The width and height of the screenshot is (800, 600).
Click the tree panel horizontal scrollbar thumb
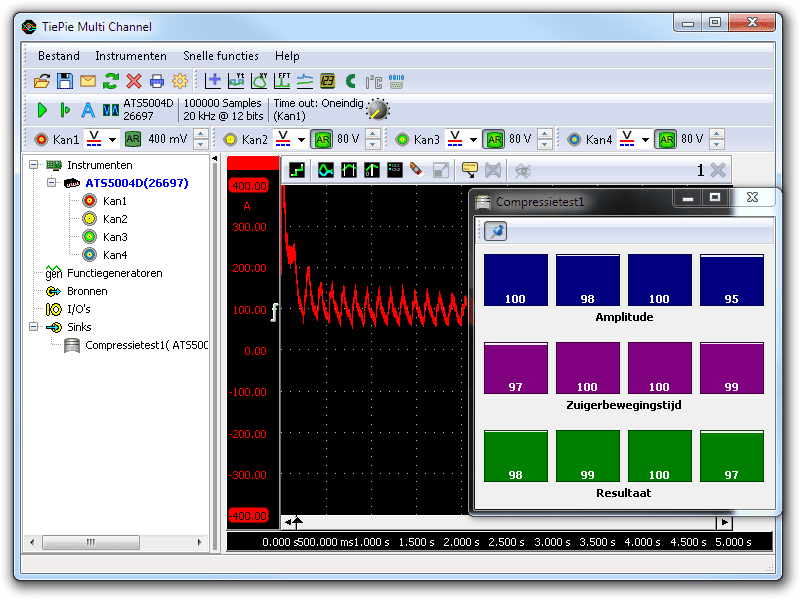point(91,542)
